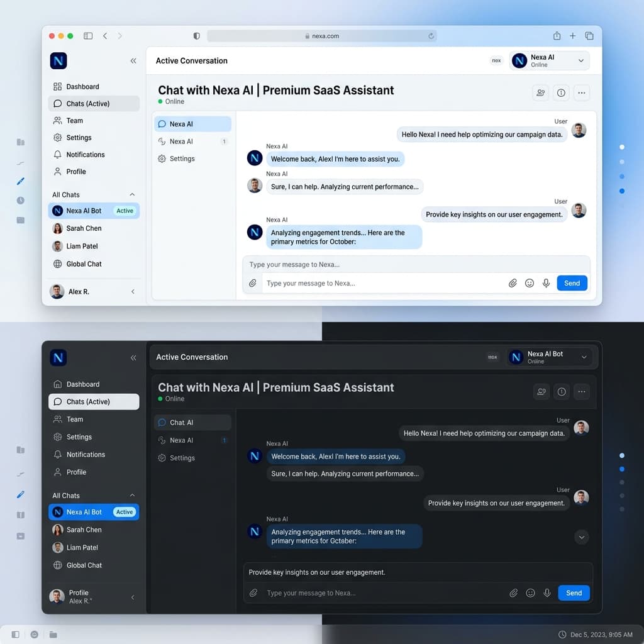
Task: Open the Nexa AI Online account dropdown
Action: click(550, 61)
